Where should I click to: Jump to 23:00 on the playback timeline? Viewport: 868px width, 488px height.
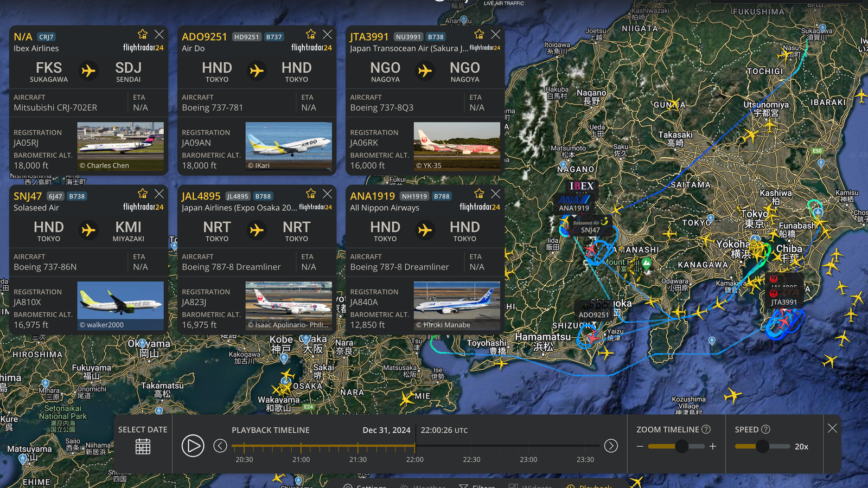528,447
